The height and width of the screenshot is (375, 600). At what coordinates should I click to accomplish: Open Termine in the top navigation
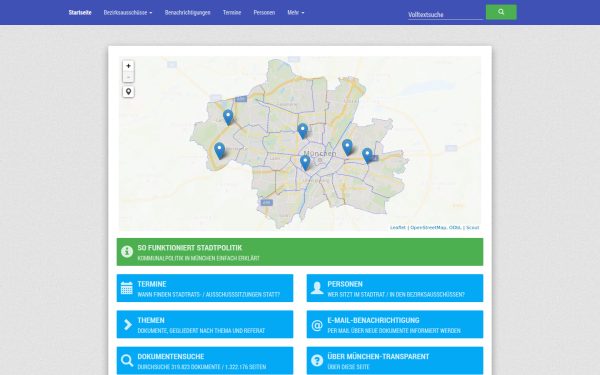(x=232, y=13)
